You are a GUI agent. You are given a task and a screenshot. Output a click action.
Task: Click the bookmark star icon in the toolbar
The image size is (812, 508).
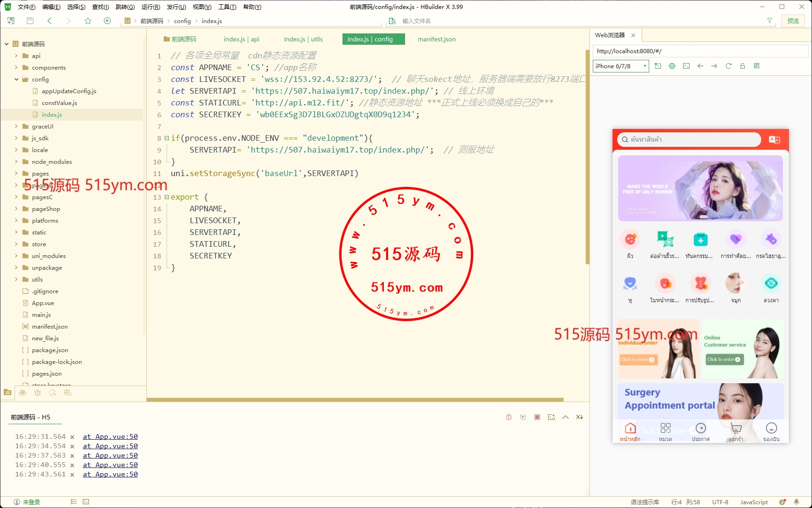click(x=88, y=21)
